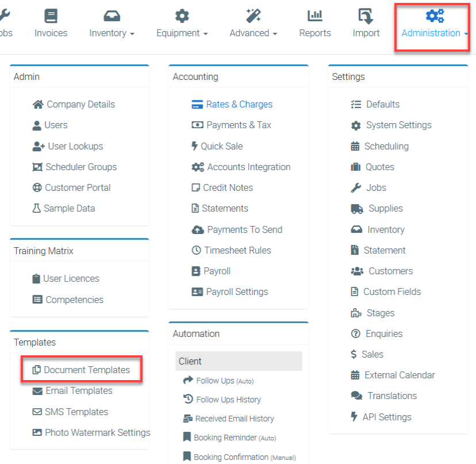Click the Quick Sale lightning bolt icon
The image size is (476, 464).
coord(194,146)
